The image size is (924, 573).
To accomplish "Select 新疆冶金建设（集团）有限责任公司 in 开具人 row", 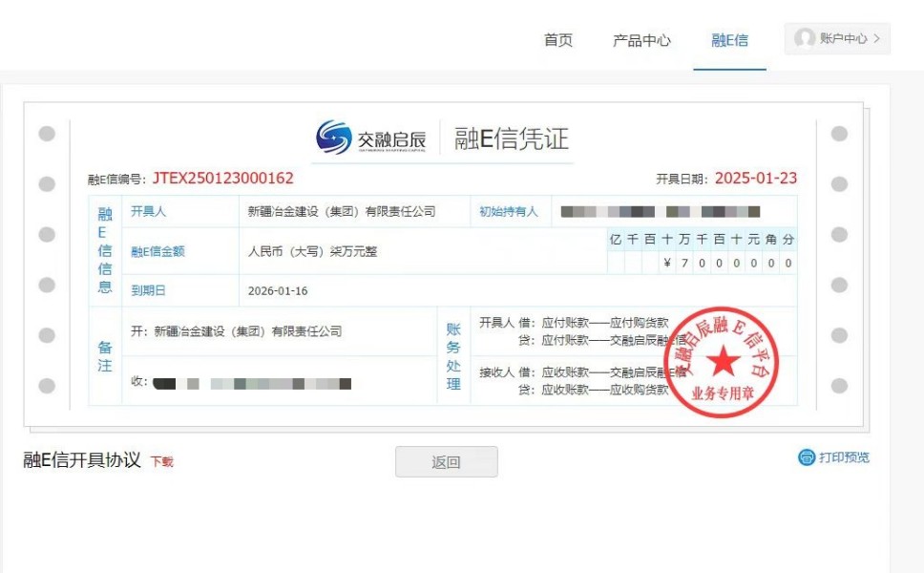I will pos(342,212).
